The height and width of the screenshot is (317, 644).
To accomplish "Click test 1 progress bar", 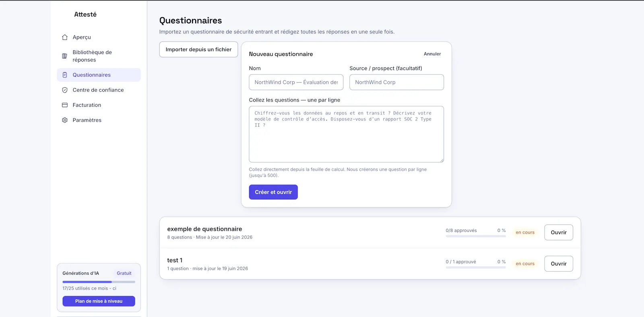I will point(476,268).
